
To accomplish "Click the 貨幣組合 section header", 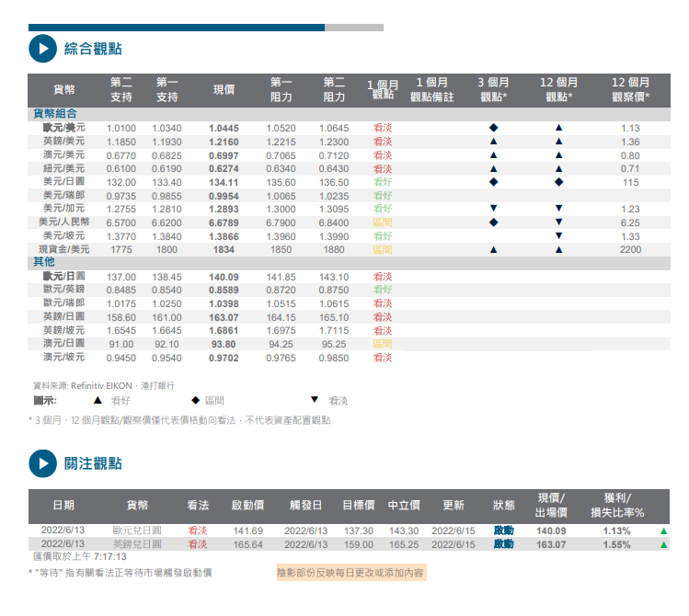I will tap(56, 113).
